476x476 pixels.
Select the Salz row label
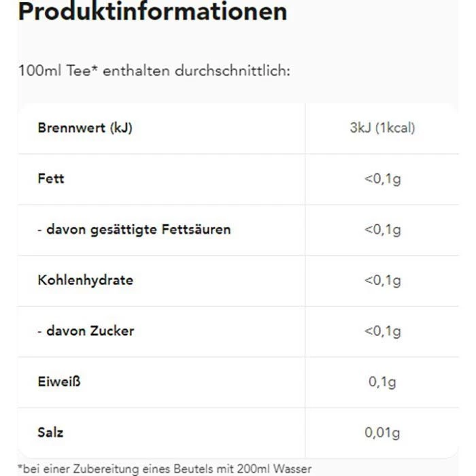[x=51, y=432]
